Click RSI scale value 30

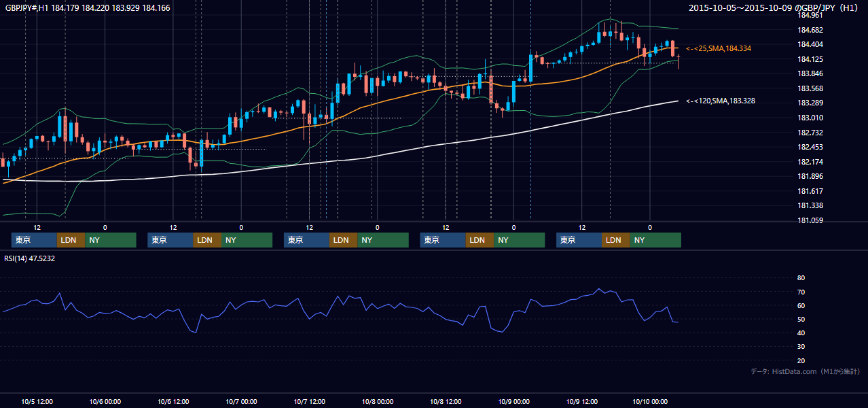coord(801,347)
